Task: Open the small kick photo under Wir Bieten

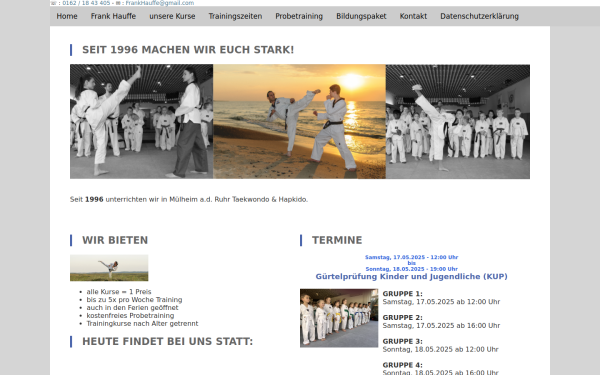Action: coord(109,268)
